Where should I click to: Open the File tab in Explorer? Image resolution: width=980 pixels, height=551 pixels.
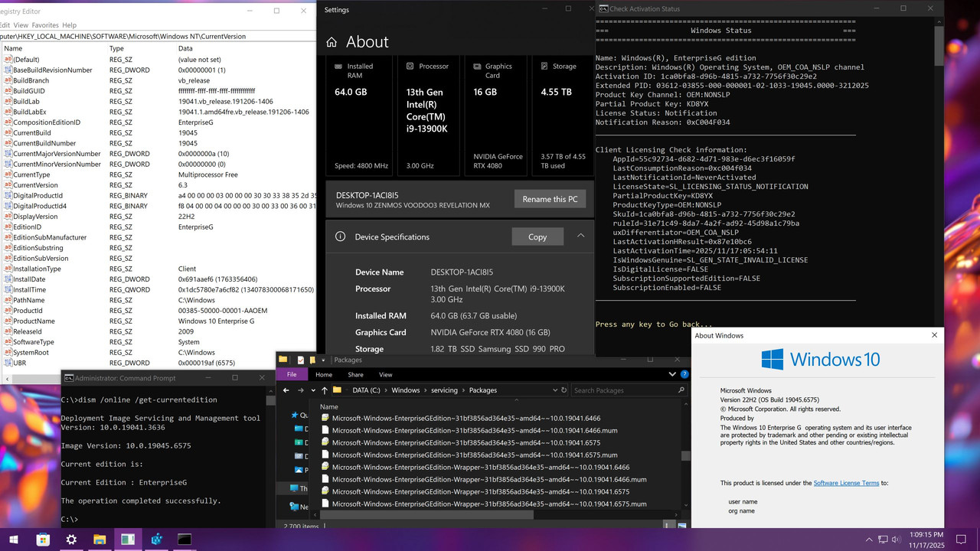pos(292,375)
